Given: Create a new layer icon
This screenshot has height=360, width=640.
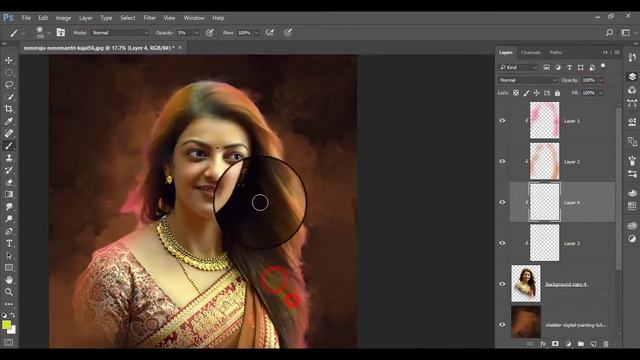Looking at the screenshot, I should point(593,344).
